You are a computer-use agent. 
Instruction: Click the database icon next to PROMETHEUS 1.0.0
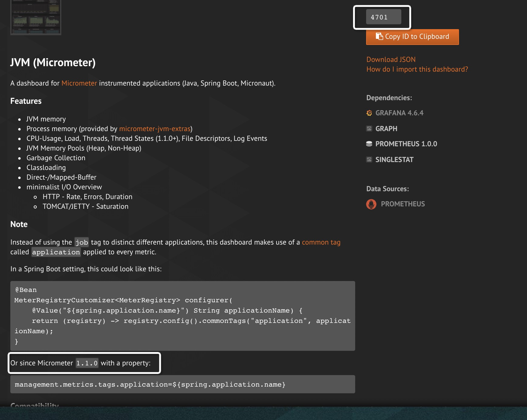[369, 144]
